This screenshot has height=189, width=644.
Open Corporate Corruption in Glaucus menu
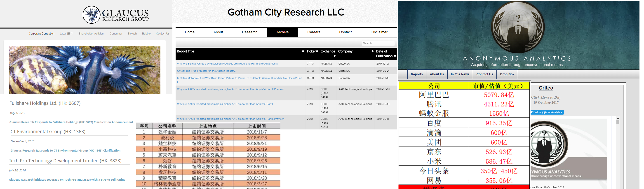coord(42,33)
